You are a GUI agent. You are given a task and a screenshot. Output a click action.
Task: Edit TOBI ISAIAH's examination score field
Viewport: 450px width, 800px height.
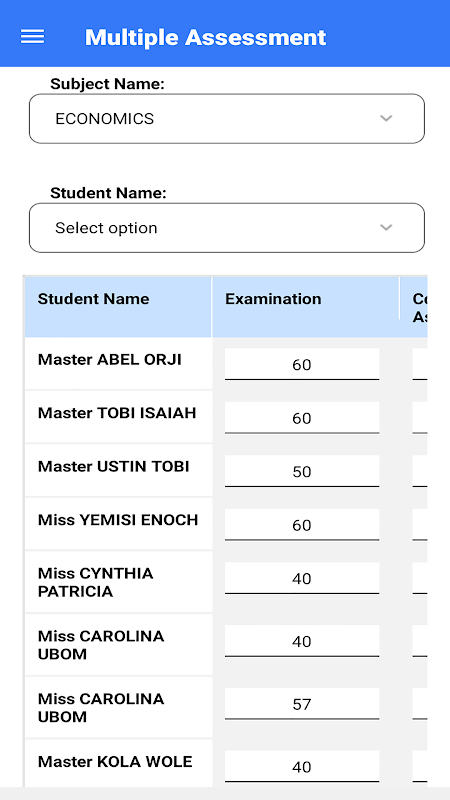(x=302, y=418)
